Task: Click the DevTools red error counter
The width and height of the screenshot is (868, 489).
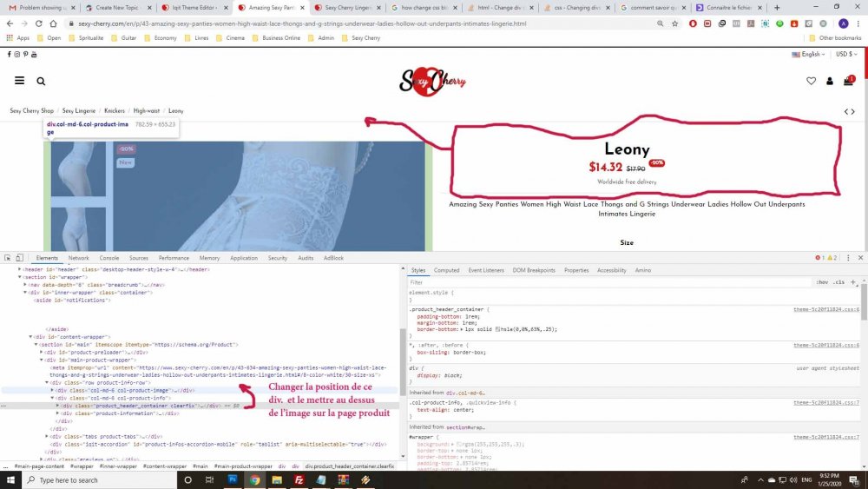Action: [x=820, y=258]
